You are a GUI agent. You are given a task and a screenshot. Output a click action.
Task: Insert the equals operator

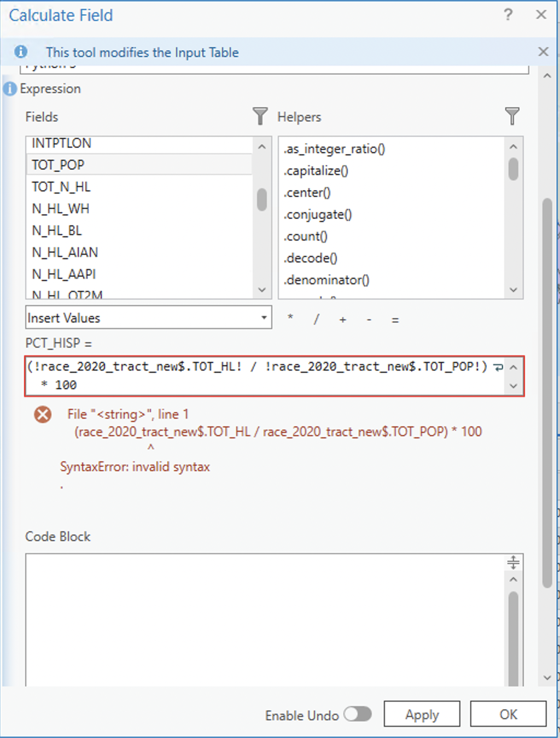tap(395, 320)
